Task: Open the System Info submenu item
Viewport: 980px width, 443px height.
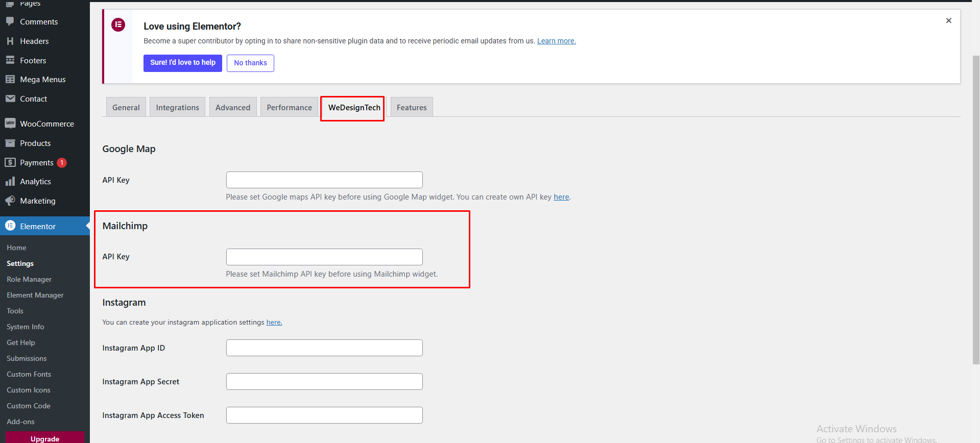Action: pos(26,327)
